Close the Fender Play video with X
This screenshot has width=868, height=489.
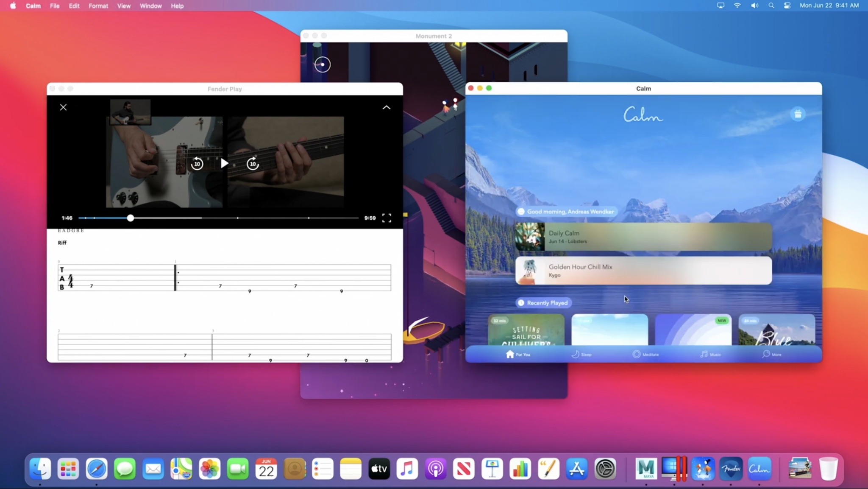click(x=63, y=107)
